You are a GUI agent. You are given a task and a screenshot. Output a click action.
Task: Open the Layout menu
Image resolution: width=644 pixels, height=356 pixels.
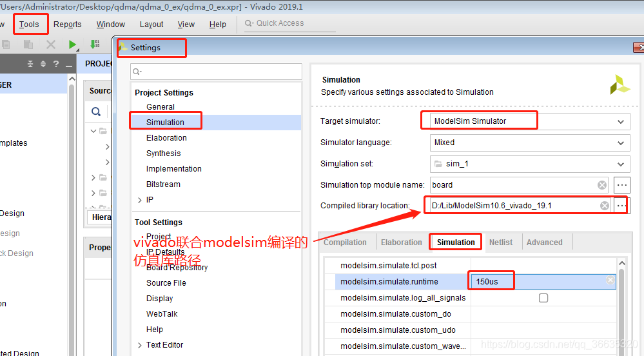coord(151,25)
